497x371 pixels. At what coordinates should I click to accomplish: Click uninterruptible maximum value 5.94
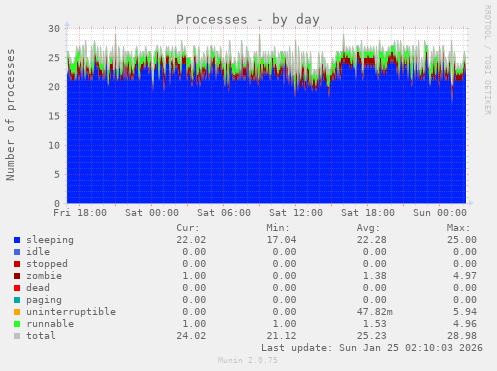coord(465,312)
